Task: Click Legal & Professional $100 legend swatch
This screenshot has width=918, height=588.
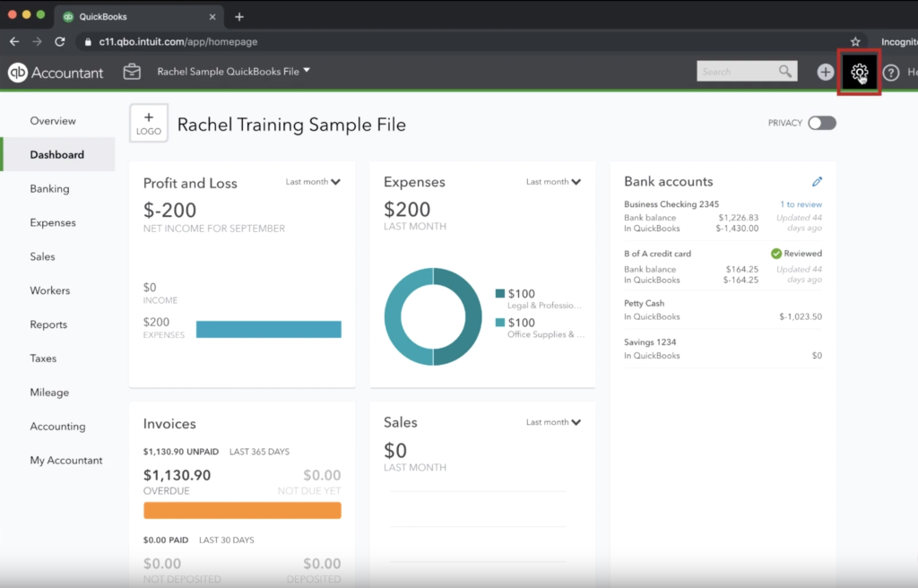Action: pos(500,293)
